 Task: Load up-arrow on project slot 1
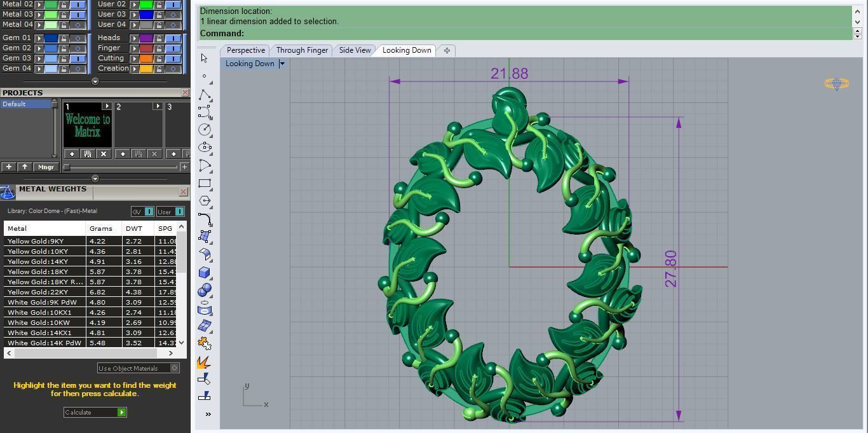71,154
